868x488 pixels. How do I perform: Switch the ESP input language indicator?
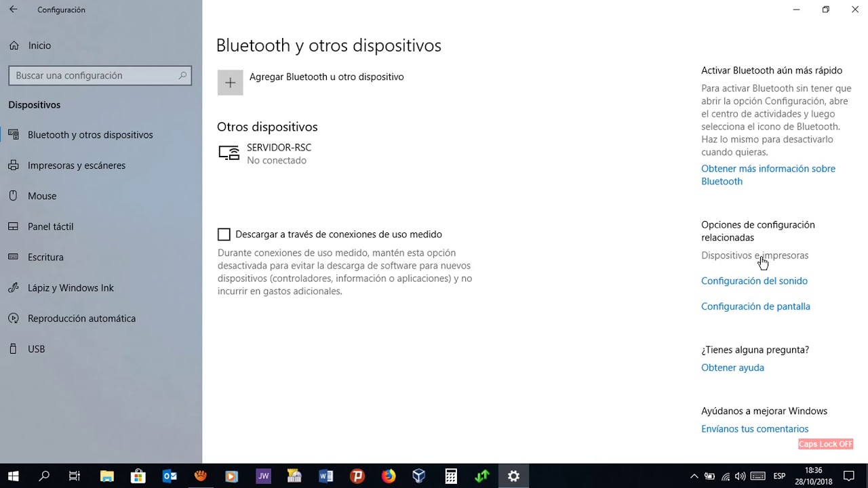coord(780,476)
